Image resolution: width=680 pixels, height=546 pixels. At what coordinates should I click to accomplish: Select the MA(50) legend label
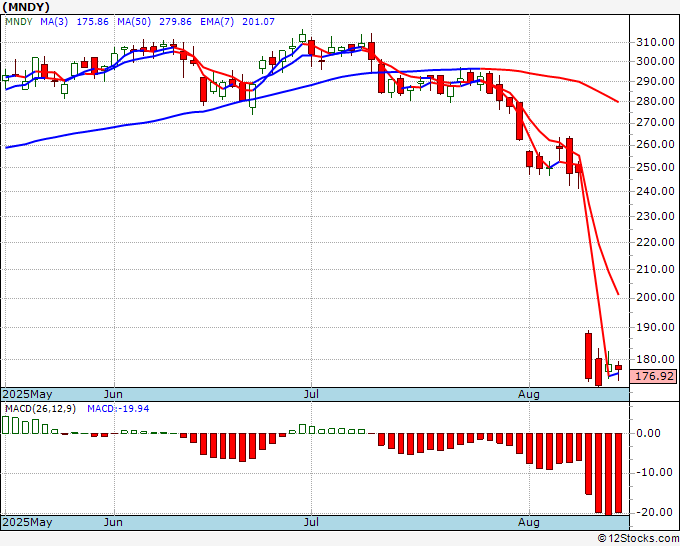click(x=134, y=21)
